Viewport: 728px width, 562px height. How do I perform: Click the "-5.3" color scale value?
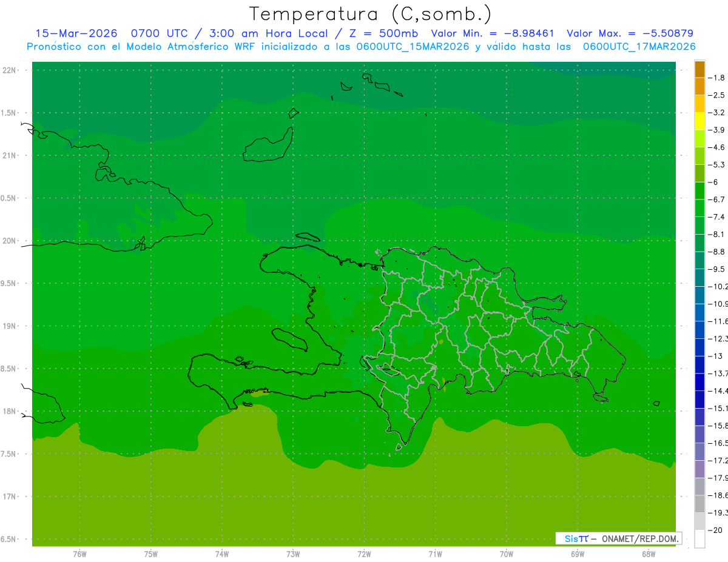pyautogui.click(x=717, y=164)
